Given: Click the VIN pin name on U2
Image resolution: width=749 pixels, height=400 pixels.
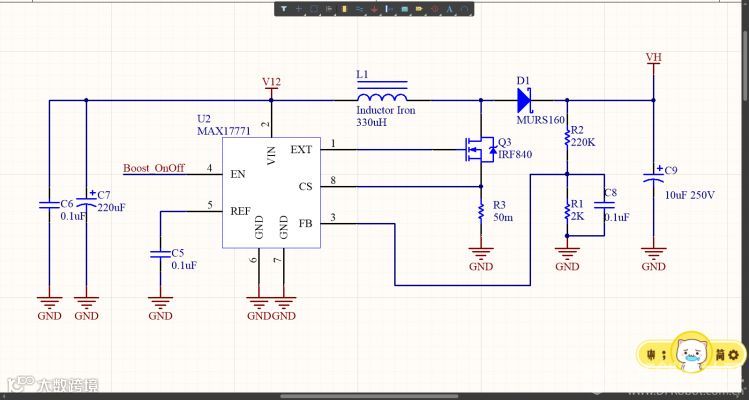Looking at the screenshot, I should point(271,156).
